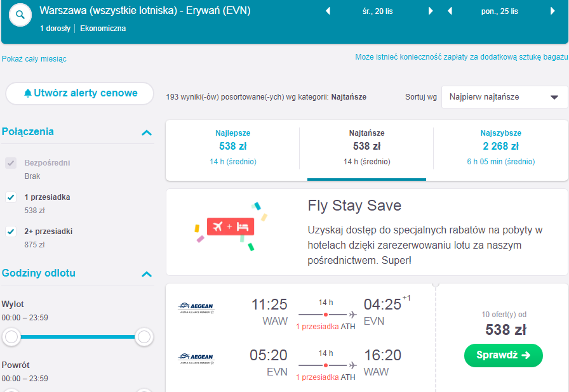569x392 pixels.
Task: Go to previous departure date arrow
Action: coord(328,11)
